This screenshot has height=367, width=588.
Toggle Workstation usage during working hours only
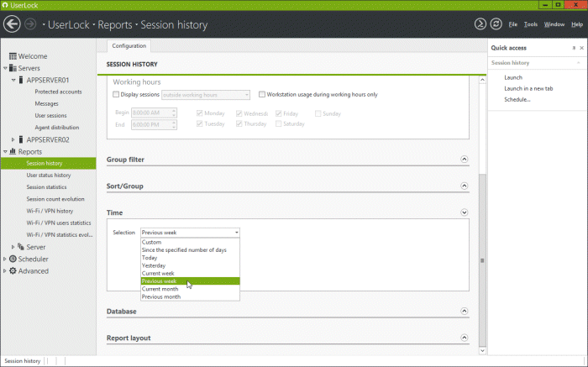262,95
